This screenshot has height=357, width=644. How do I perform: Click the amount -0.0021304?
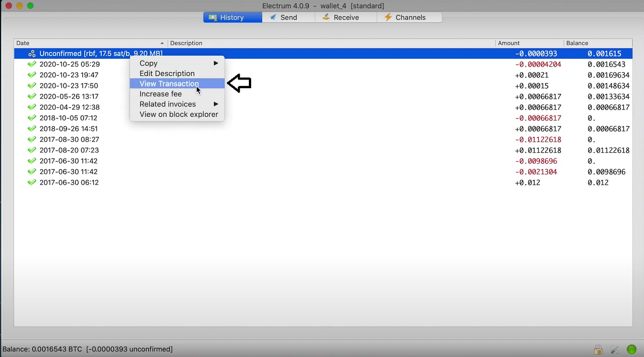coord(536,172)
